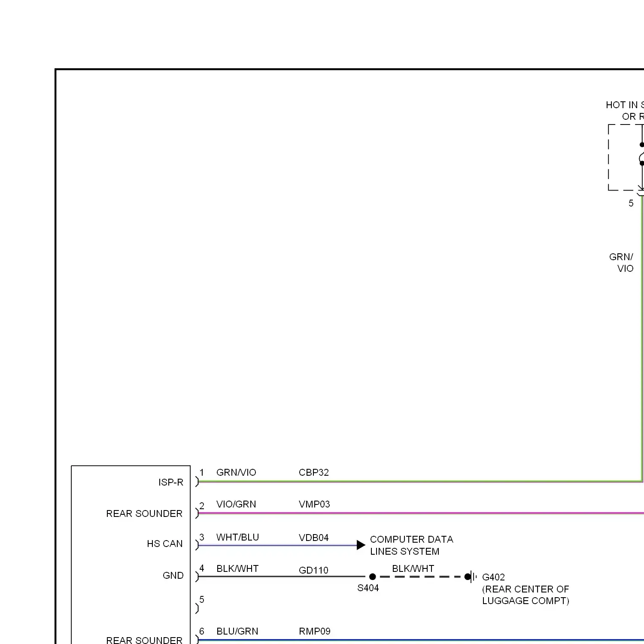Click the Computer Data Lines System arrowhead
The width and height of the screenshot is (644, 644).
tap(361, 545)
